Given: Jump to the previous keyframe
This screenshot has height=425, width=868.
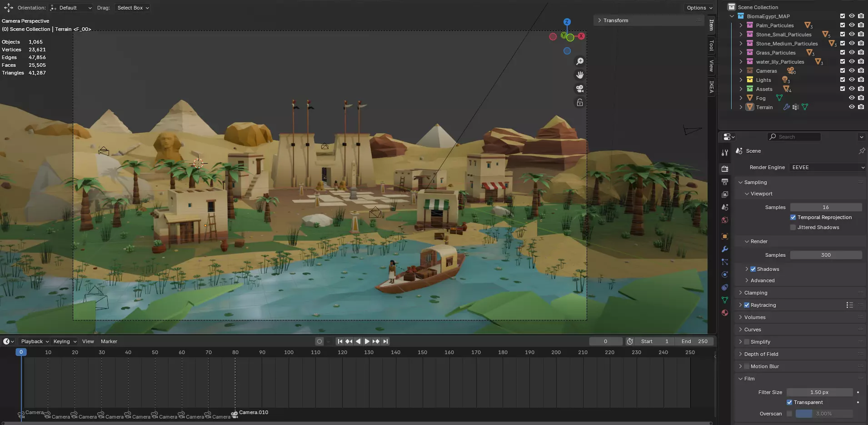Looking at the screenshot, I should coord(349,341).
